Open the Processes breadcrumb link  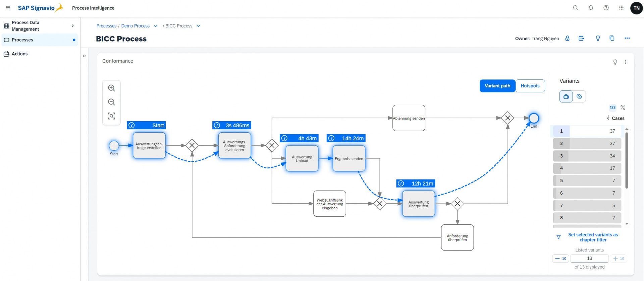(106, 26)
